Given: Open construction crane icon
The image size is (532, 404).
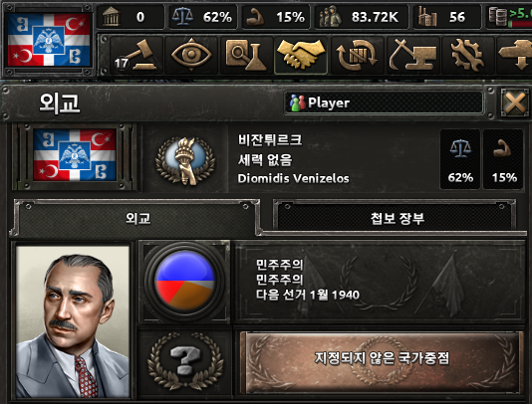Looking at the screenshot, I should pyautogui.click(x=412, y=56).
